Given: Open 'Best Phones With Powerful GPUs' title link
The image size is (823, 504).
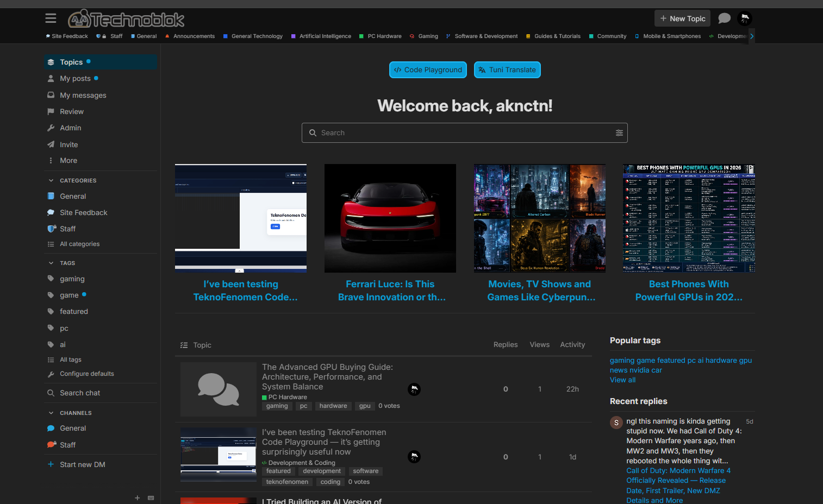Looking at the screenshot, I should click(689, 291).
